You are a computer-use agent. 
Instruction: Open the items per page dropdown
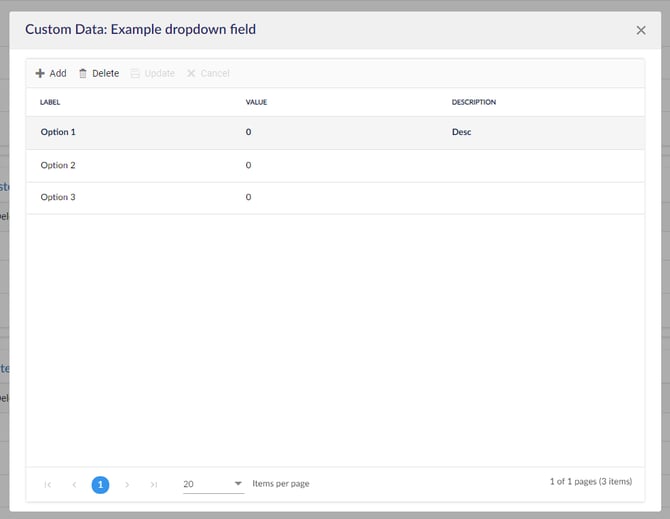click(x=213, y=484)
